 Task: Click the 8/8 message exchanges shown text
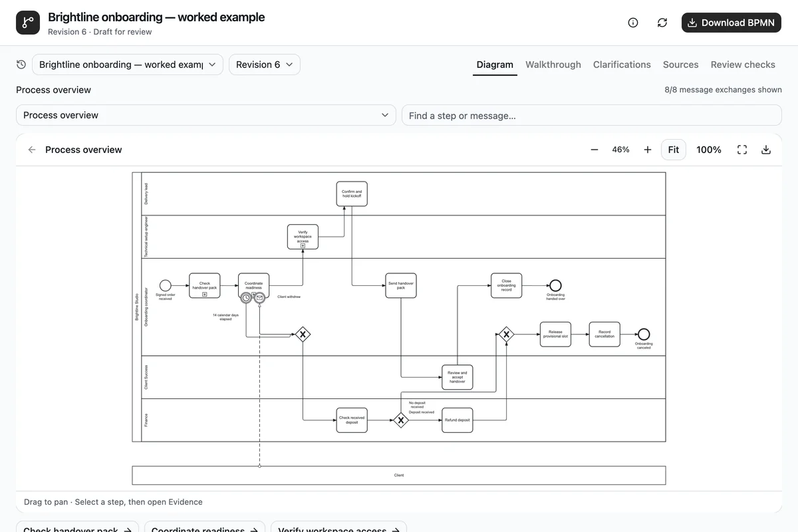tap(723, 90)
